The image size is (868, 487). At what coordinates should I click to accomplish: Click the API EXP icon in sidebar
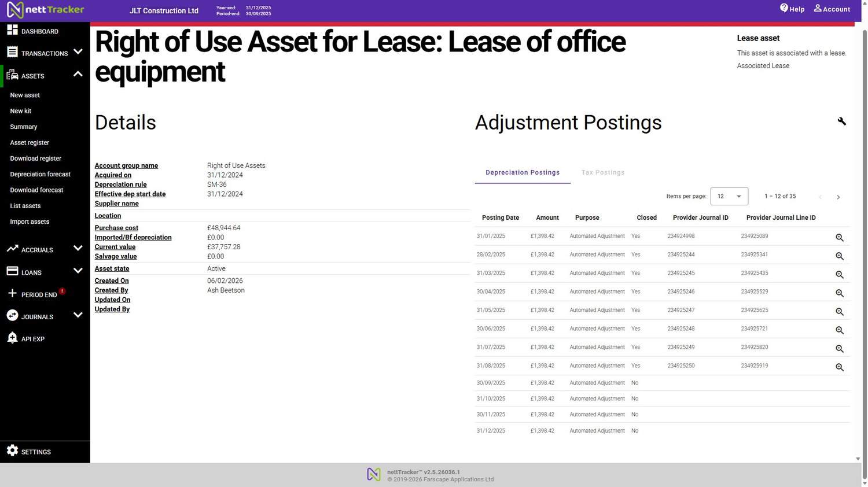coord(12,338)
